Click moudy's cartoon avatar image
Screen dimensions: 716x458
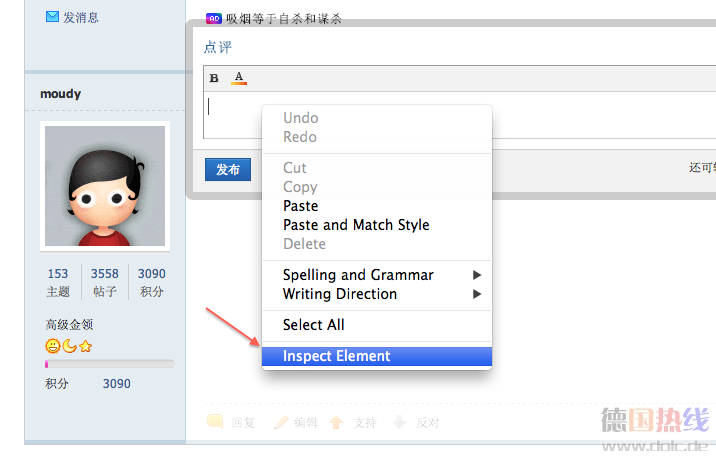pyautogui.click(x=105, y=186)
